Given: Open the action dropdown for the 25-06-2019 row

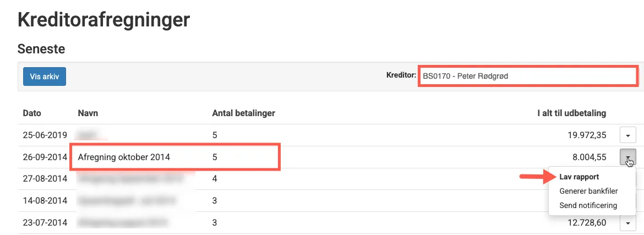Looking at the screenshot, I should [x=628, y=134].
